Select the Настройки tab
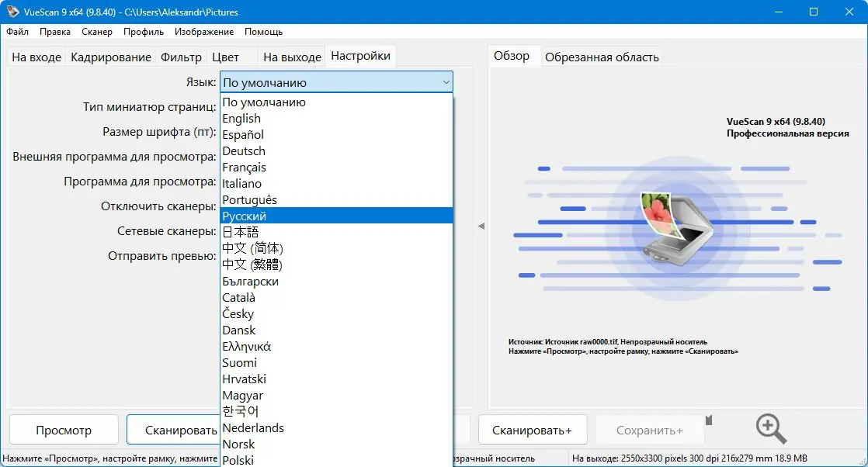This screenshot has height=467, width=868. tap(360, 56)
